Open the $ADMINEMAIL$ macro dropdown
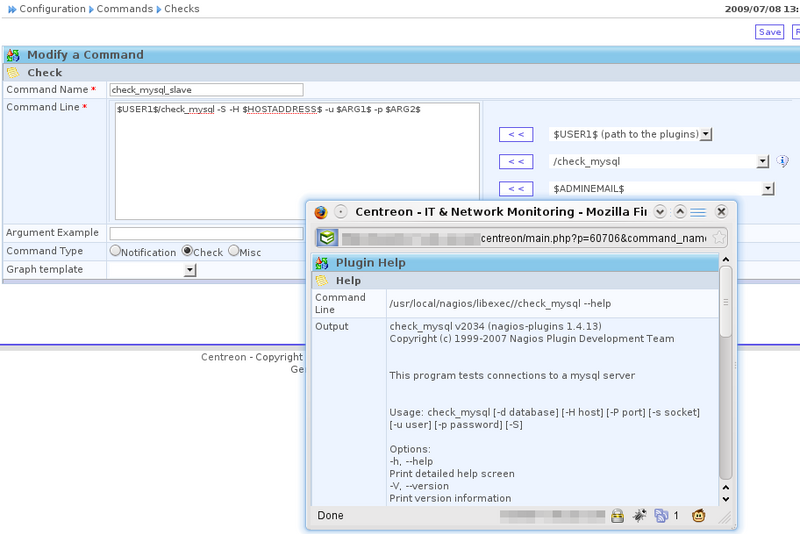Viewport: 800px width, 534px height. click(768, 188)
